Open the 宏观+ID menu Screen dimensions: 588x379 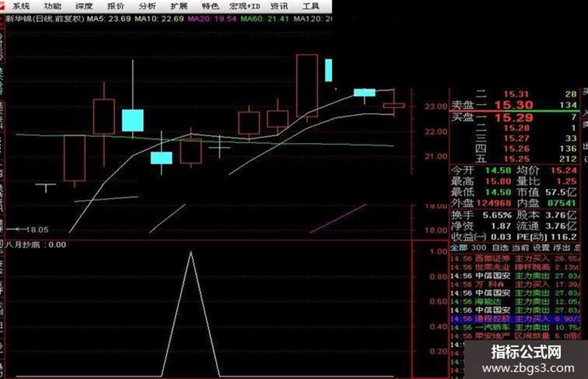[x=245, y=6]
